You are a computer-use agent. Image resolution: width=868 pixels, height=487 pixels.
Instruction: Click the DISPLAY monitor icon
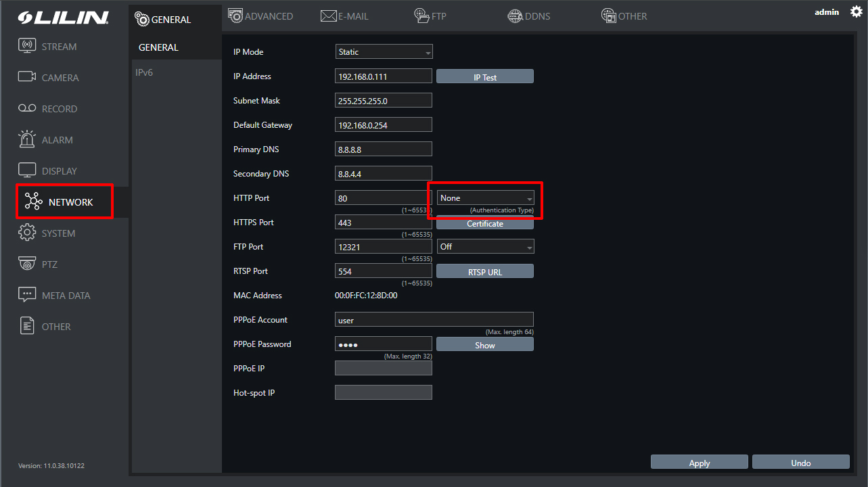[x=27, y=170]
